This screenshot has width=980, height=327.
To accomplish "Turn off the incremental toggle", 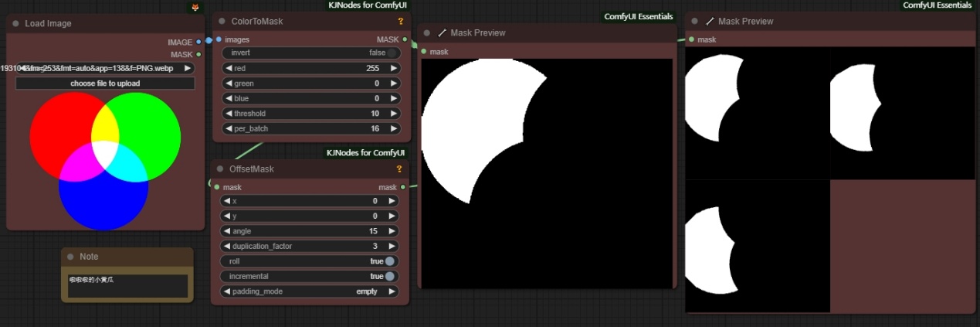I will (x=390, y=276).
